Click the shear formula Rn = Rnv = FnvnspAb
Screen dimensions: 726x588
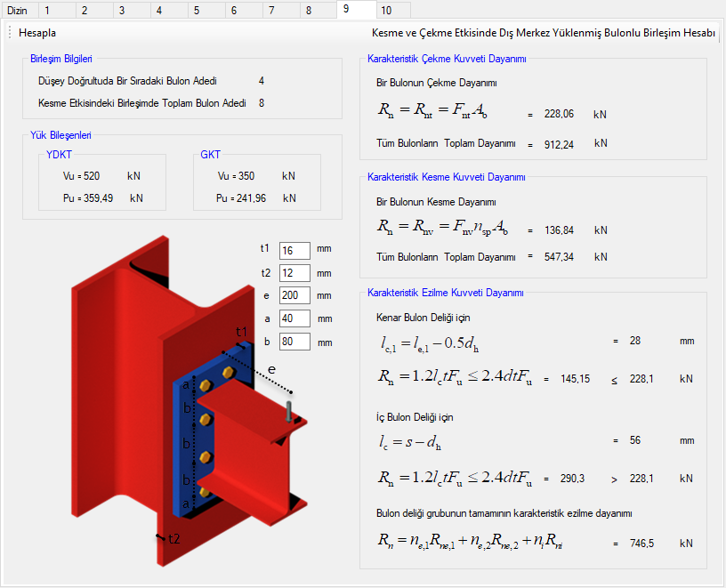pos(443,227)
